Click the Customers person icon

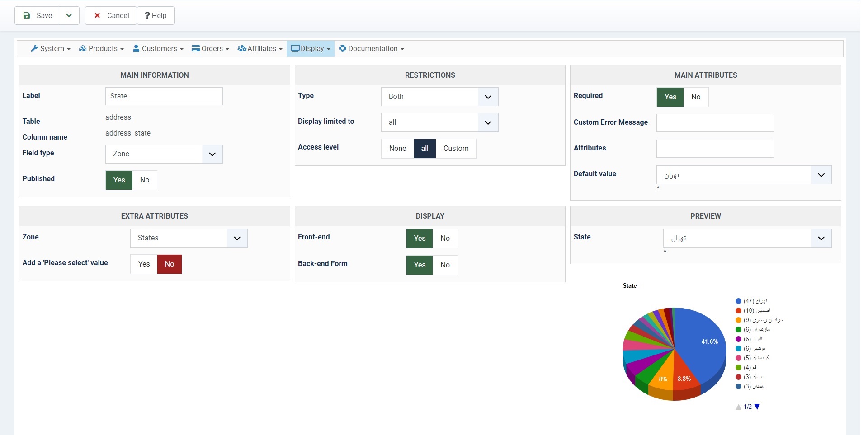pyautogui.click(x=136, y=48)
